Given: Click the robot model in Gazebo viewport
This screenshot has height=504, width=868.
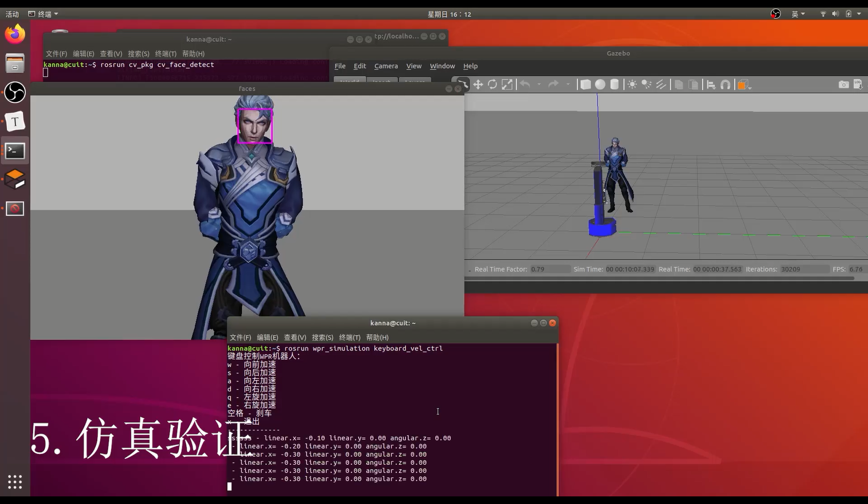Looking at the screenshot, I should tap(601, 199).
